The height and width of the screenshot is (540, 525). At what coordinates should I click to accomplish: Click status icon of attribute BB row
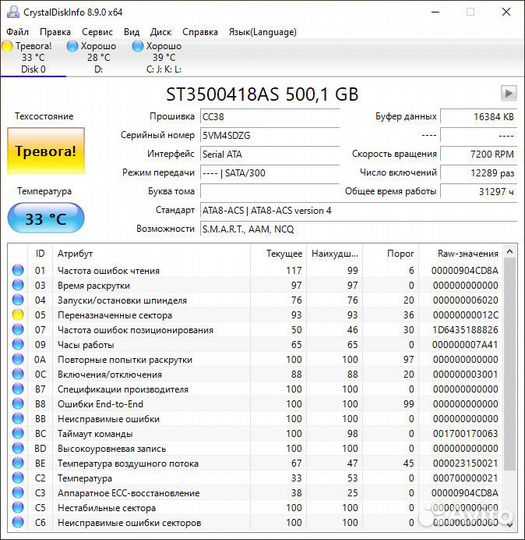[x=18, y=418]
